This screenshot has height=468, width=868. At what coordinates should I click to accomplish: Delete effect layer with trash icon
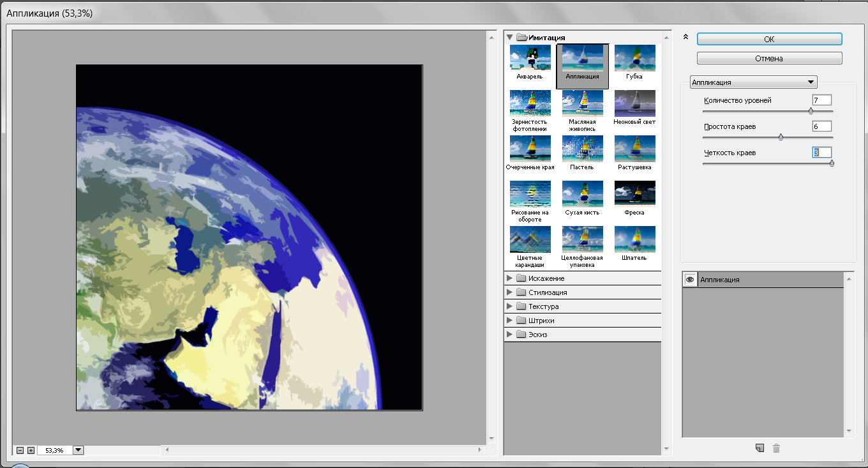(x=776, y=448)
